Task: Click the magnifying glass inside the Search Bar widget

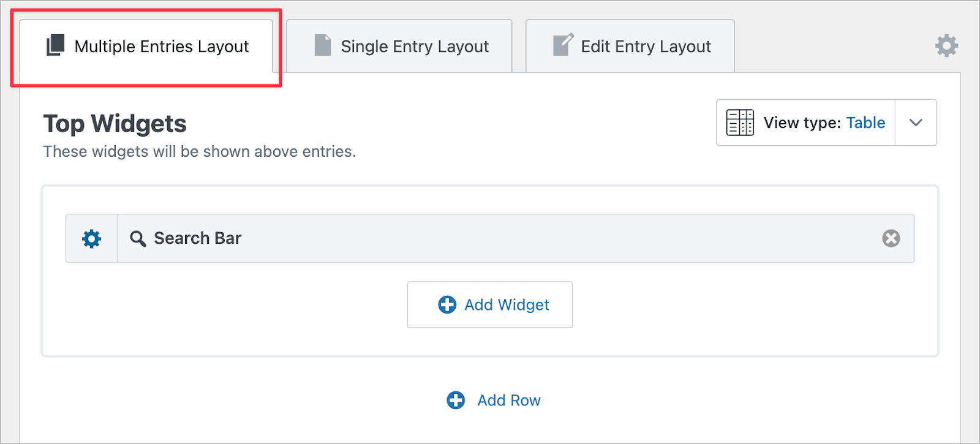Action: (x=137, y=238)
